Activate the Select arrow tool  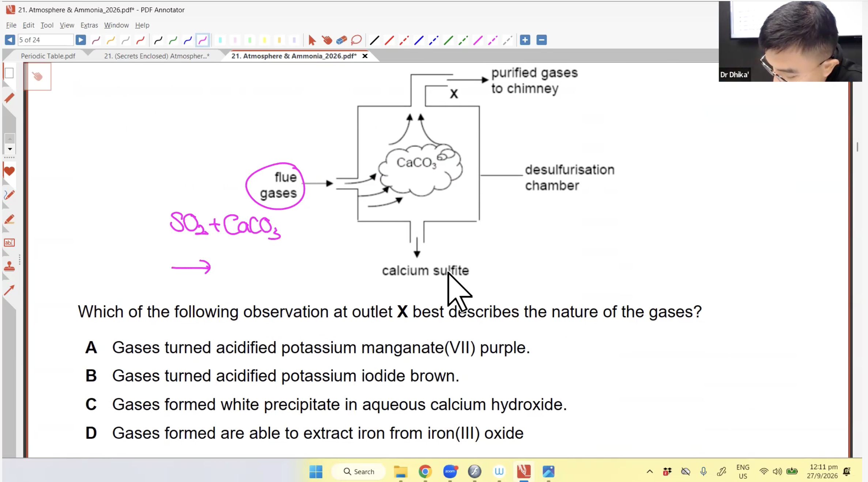[x=312, y=40]
